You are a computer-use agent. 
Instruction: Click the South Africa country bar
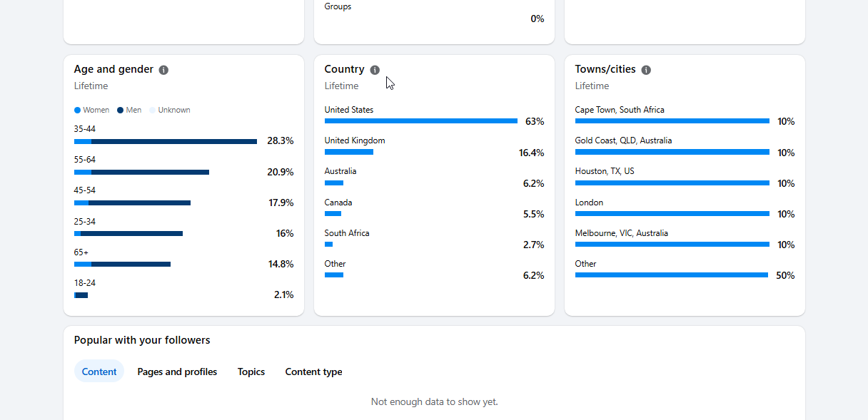[328, 244]
